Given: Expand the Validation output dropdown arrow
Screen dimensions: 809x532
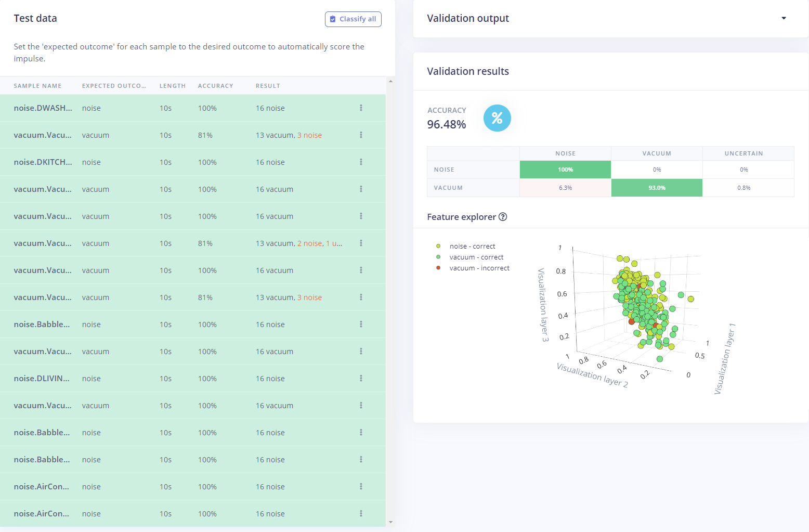Looking at the screenshot, I should [x=784, y=18].
